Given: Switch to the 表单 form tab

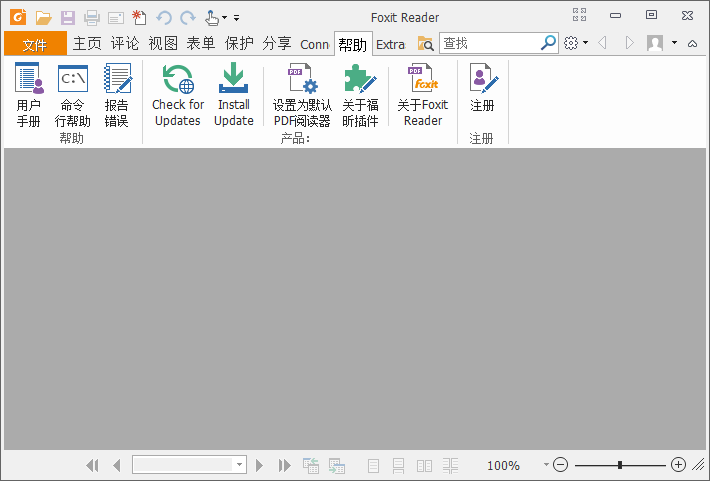Looking at the screenshot, I should [x=201, y=43].
